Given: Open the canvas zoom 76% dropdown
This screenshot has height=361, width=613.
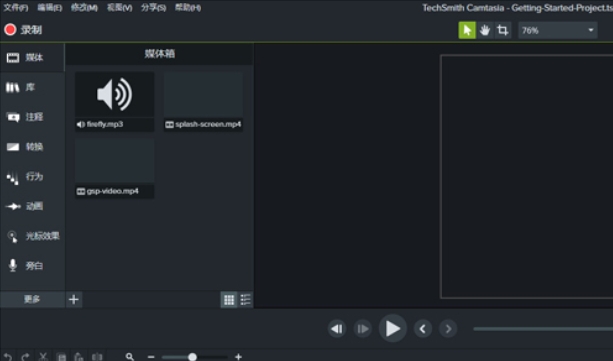Looking at the screenshot, I should (558, 31).
